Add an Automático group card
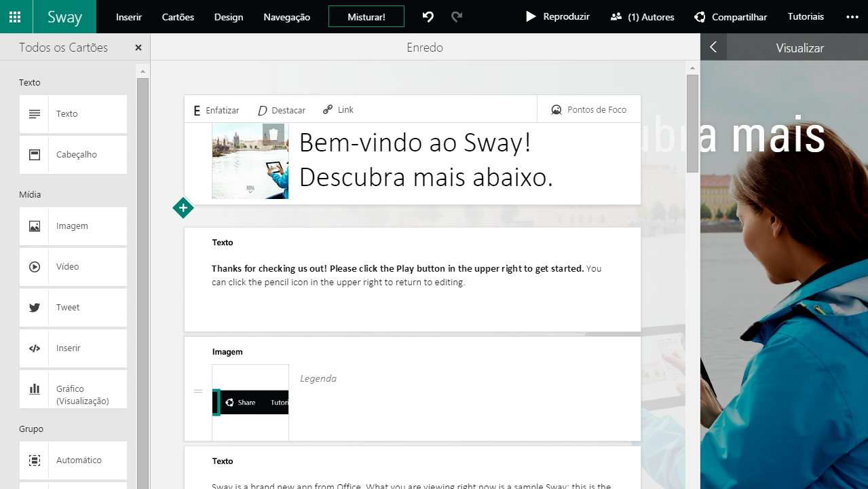This screenshot has height=489, width=868. tap(73, 460)
